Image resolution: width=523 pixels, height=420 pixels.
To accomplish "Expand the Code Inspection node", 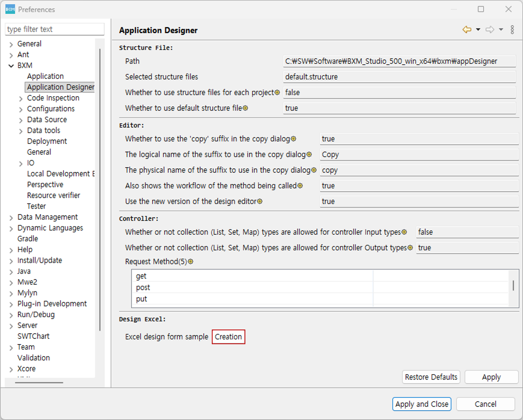I will 21,99.
